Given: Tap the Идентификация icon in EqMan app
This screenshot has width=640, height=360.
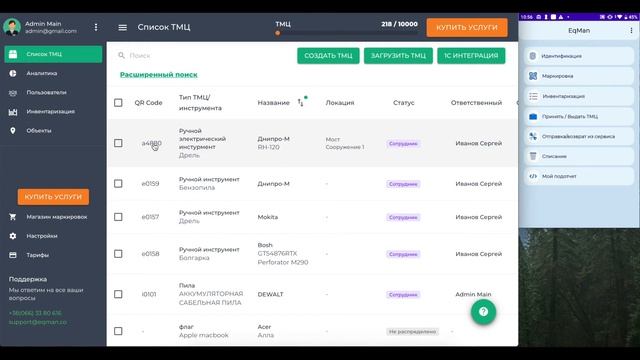Looking at the screenshot, I should pyautogui.click(x=533, y=56).
